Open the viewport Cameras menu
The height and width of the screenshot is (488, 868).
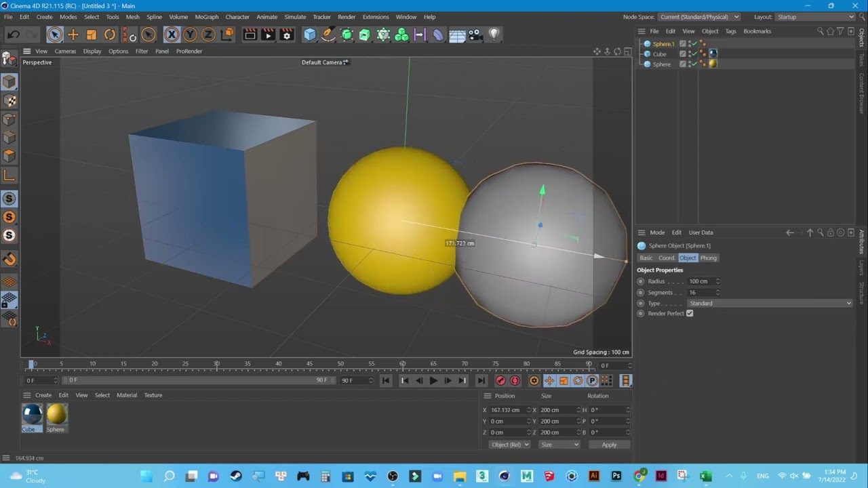point(65,52)
